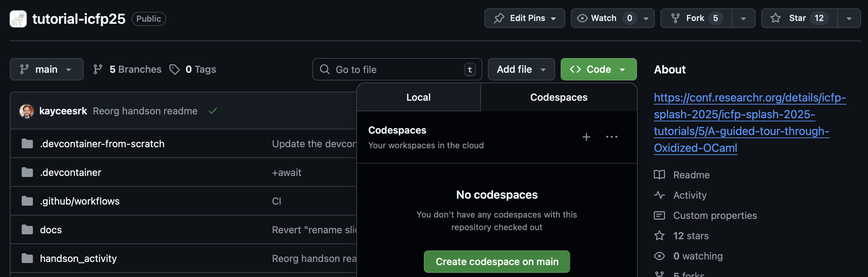Screen dimensions: 868x277
Task: Expand the Star lists dropdown arrow
Action: click(849, 19)
